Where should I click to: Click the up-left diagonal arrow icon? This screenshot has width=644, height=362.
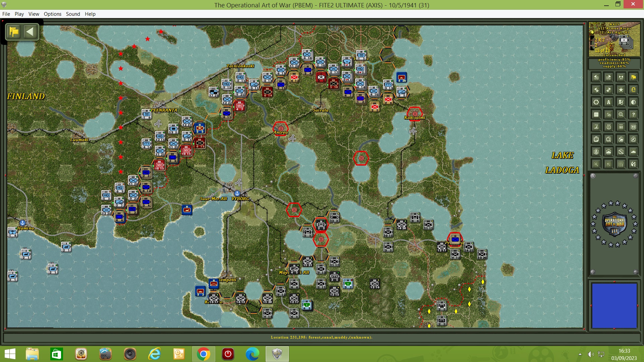coord(608,164)
